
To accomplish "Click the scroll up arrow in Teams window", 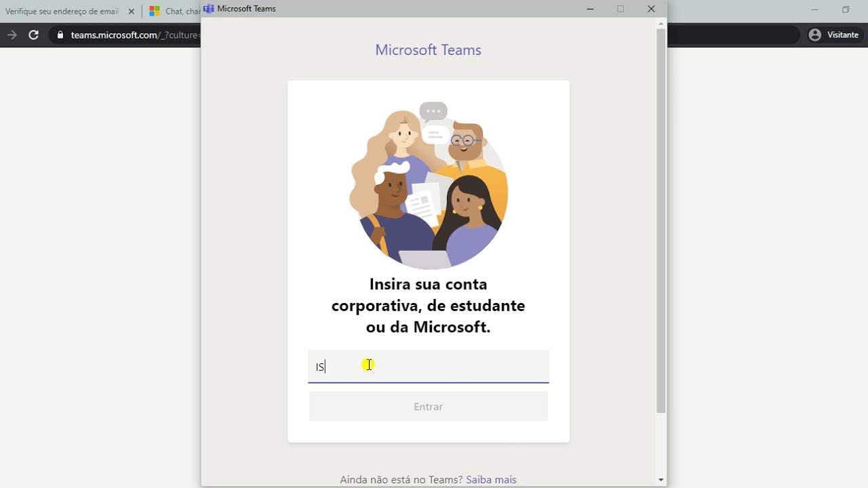I will click(661, 24).
